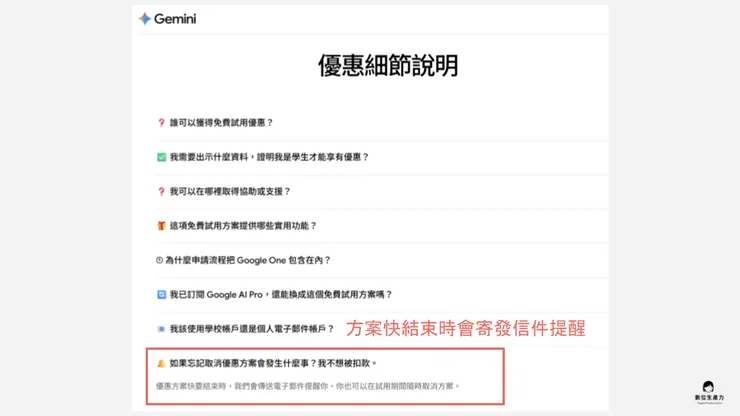Click blue square icon beside 我已訂閱 Google AI Pro

click(x=161, y=295)
